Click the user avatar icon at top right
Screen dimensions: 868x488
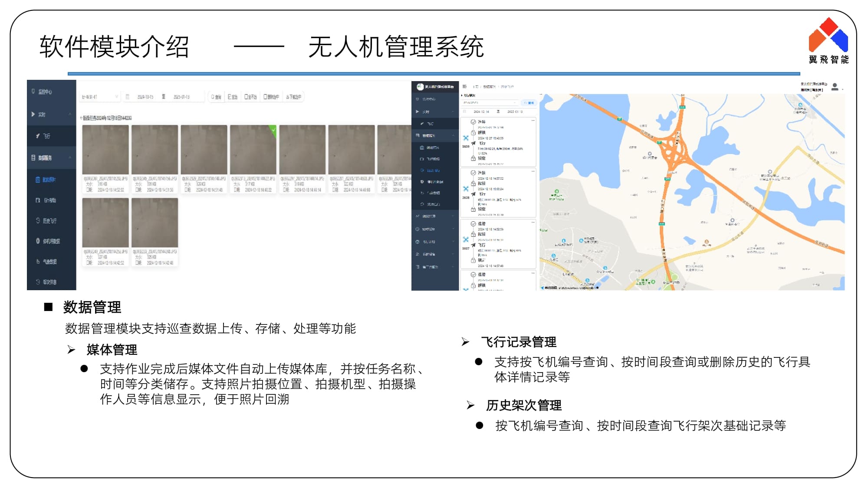(835, 87)
